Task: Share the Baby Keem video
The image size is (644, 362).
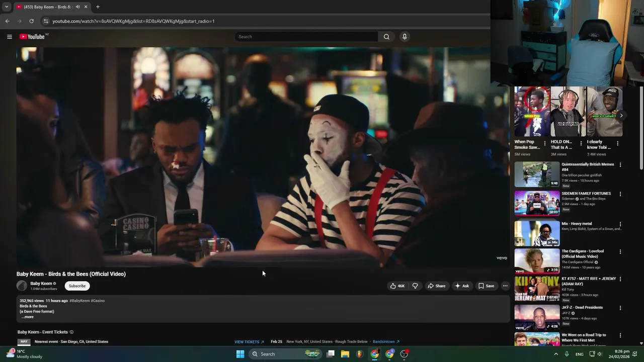Action: point(436,286)
